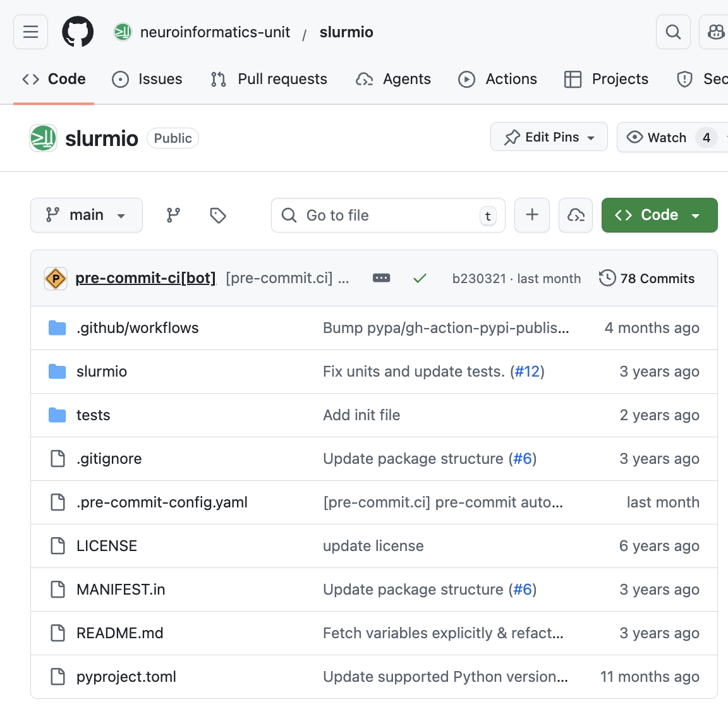The image size is (728, 709).
Task: View tags via the tag icon
Action: pos(218,215)
